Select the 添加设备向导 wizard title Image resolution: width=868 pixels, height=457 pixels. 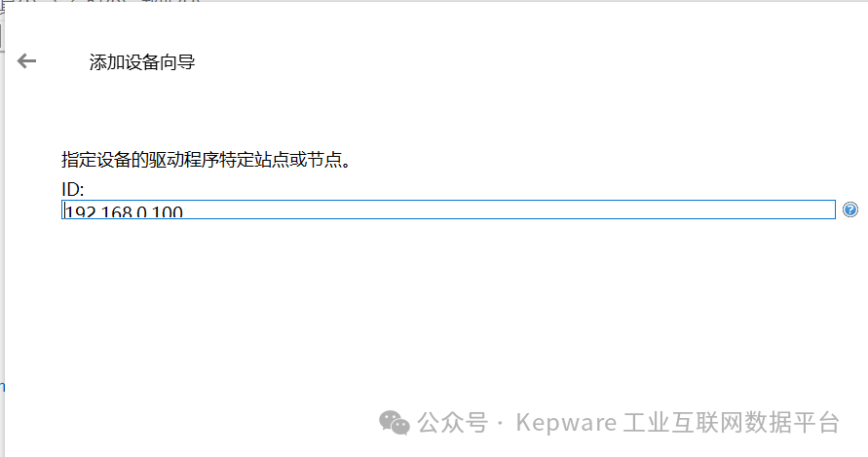pos(142,62)
